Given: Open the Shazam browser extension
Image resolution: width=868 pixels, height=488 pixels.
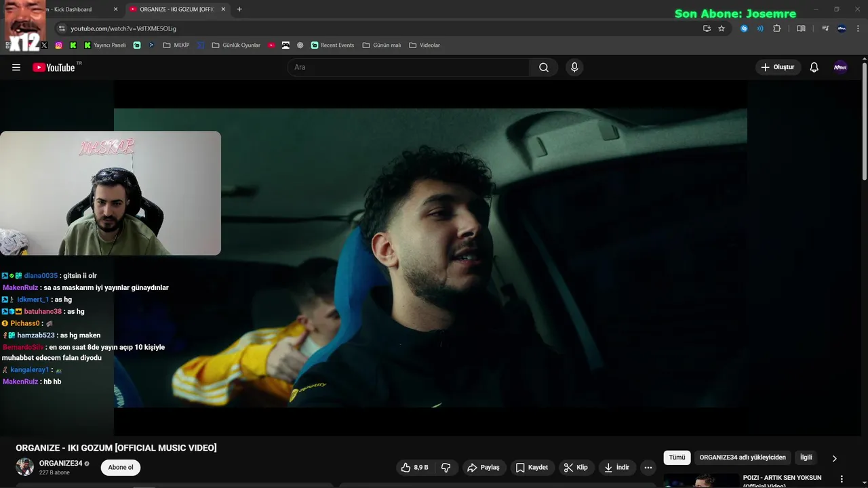Looking at the screenshot, I should (744, 28).
